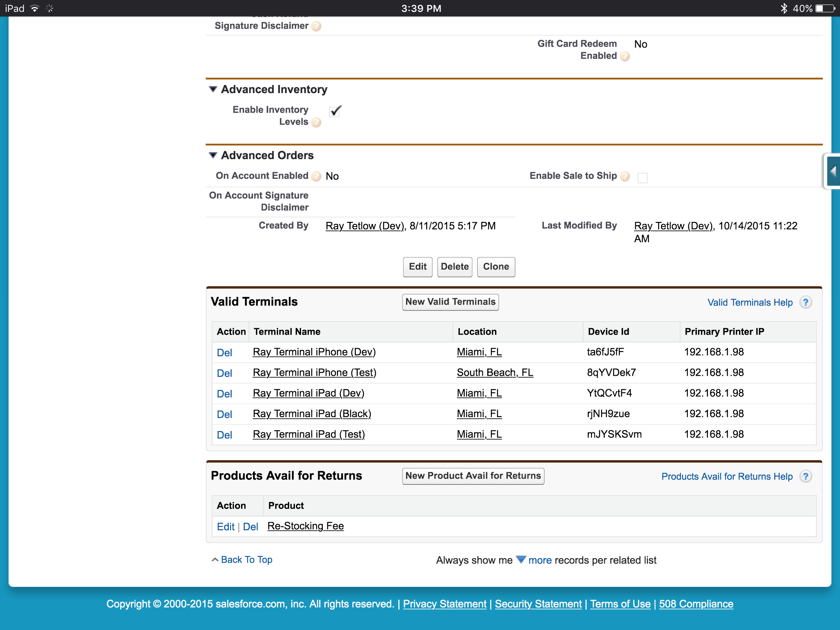Open Terms of Use footer link
This screenshot has height=630, width=840.
tap(620, 604)
